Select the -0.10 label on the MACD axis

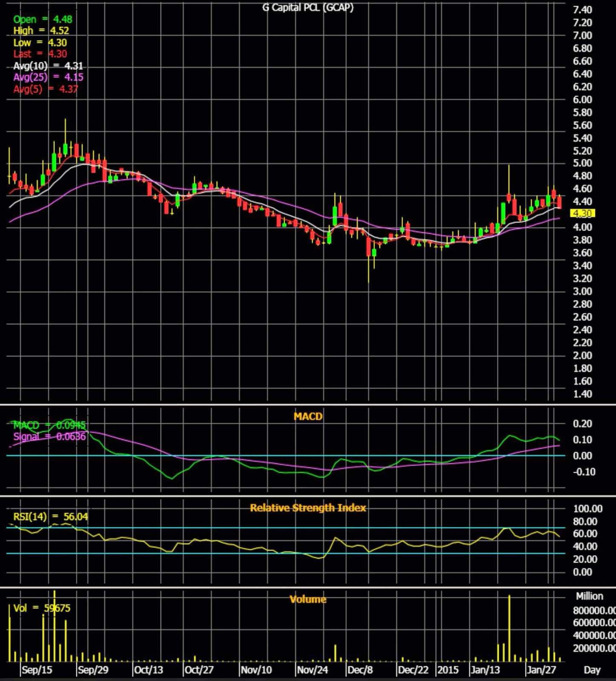pos(584,472)
